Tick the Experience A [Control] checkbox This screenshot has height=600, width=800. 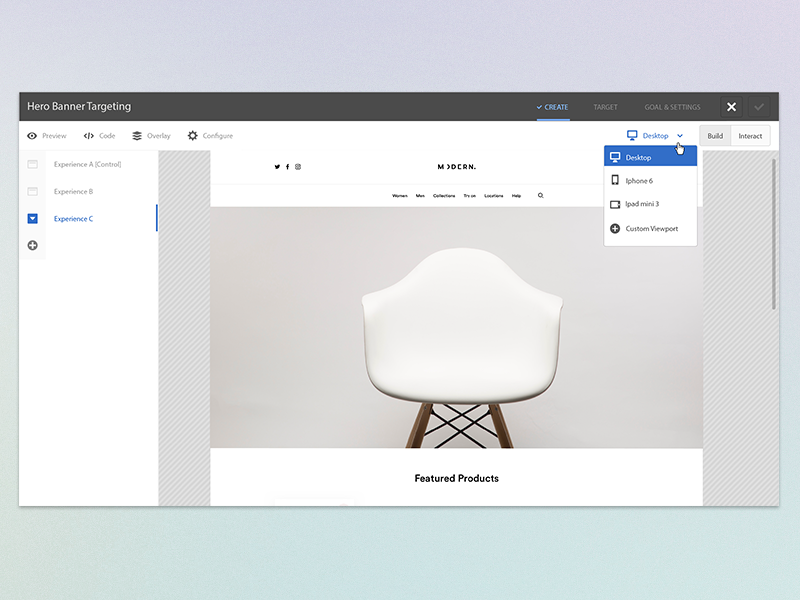tap(32, 164)
